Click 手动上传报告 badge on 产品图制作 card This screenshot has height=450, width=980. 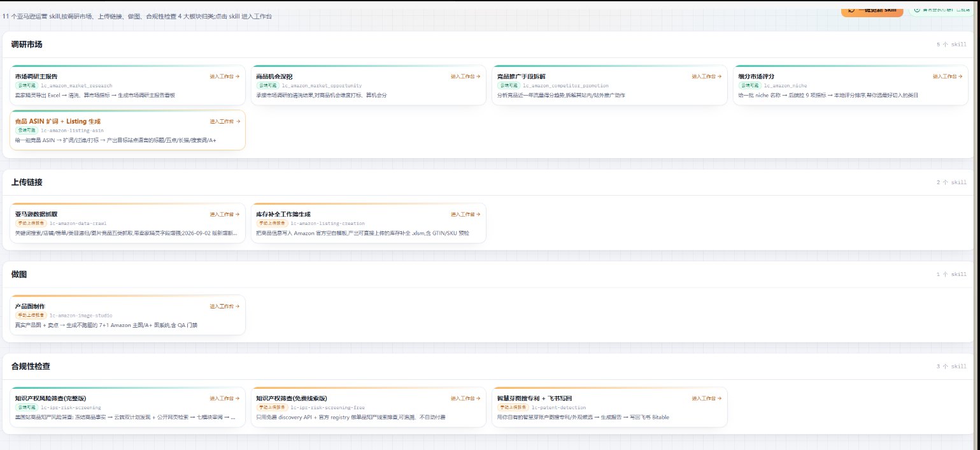tap(31, 315)
